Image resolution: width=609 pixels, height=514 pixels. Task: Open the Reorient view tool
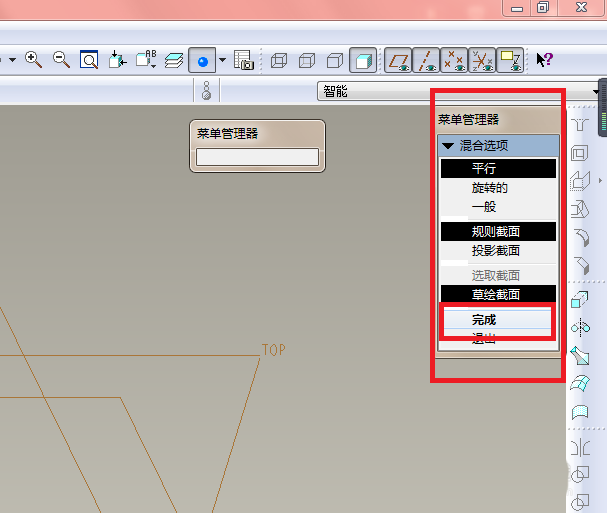pyautogui.click(x=117, y=60)
